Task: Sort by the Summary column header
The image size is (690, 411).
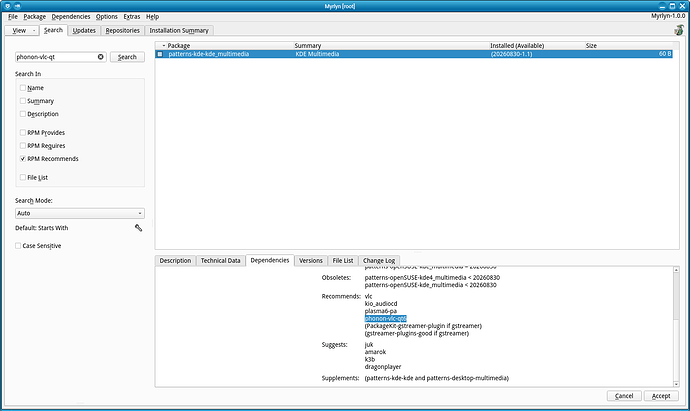Action: 308,45
